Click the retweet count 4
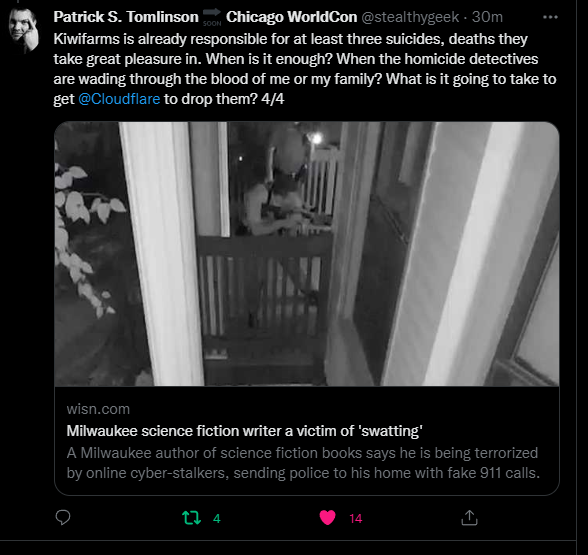588x555 pixels. click(217, 519)
